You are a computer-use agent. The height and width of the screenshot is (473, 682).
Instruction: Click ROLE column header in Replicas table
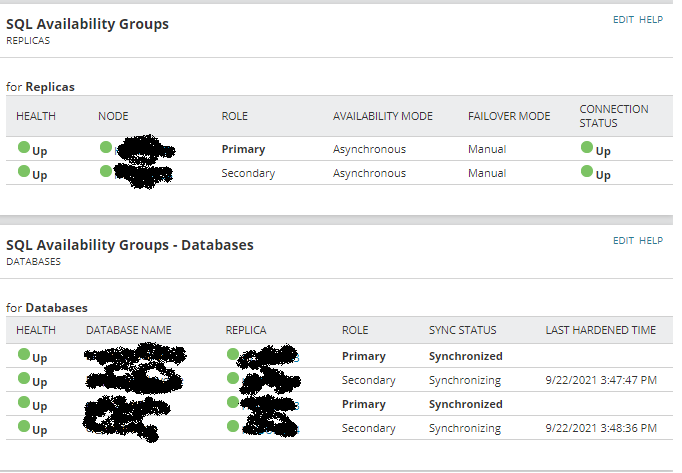234,116
